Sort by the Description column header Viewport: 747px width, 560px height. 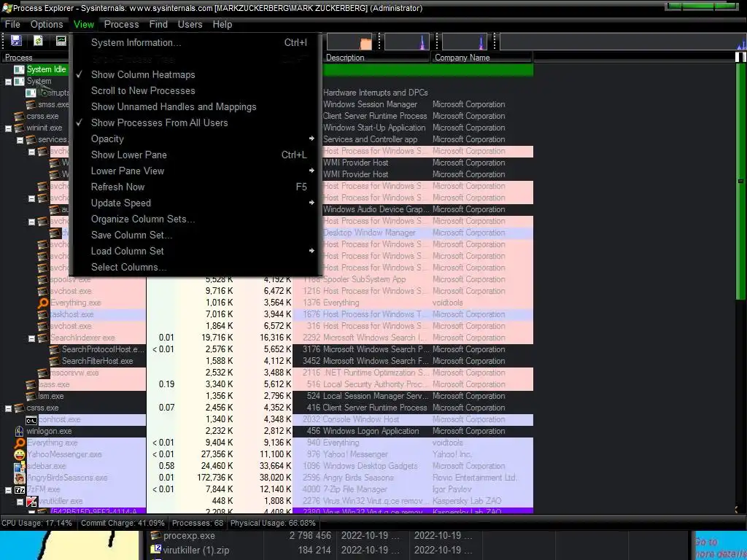click(376, 58)
